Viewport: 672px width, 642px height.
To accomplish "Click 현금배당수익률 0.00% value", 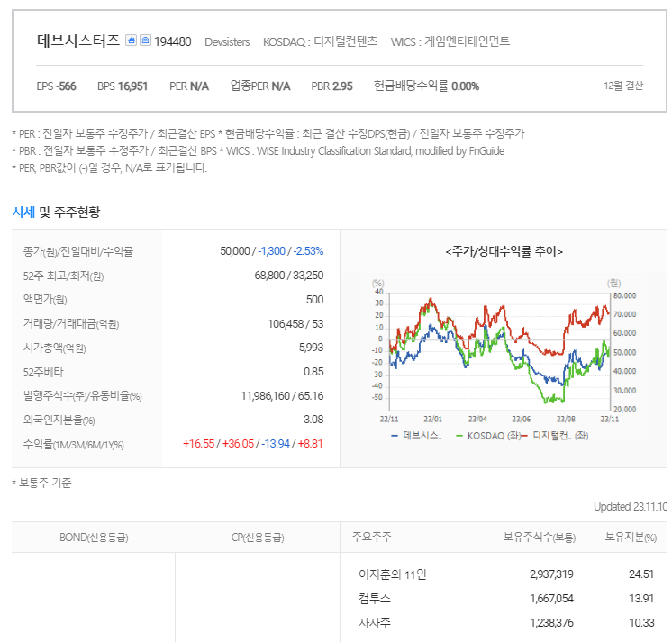I will coord(426,86).
